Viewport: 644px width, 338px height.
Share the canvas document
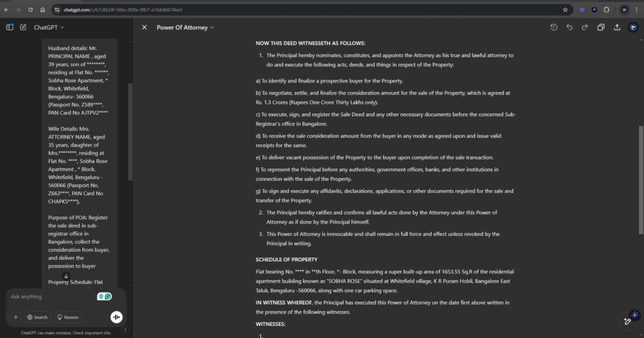tap(616, 27)
